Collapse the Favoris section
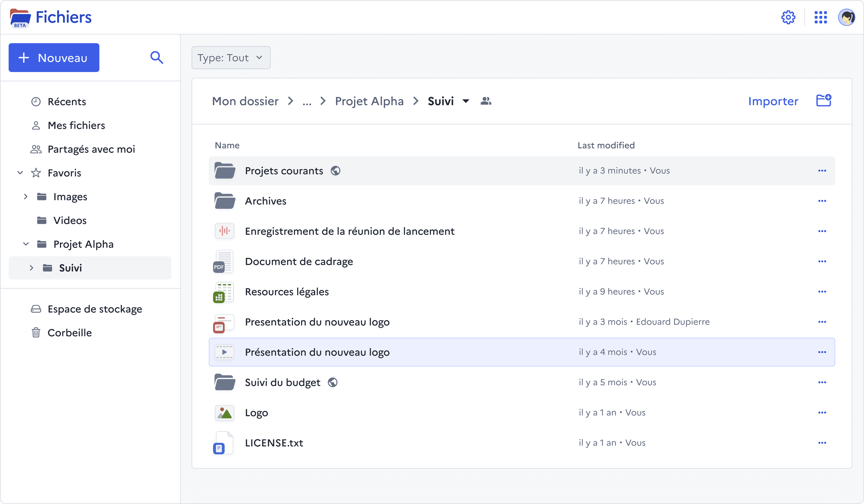The image size is (864, 504). pyautogui.click(x=20, y=173)
